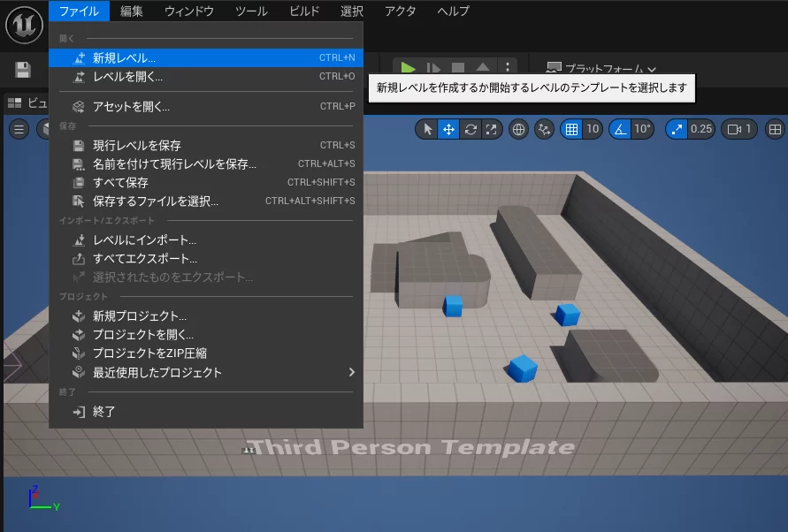The width and height of the screenshot is (788, 532).
Task: Open the 編集 menu
Action: [131, 11]
